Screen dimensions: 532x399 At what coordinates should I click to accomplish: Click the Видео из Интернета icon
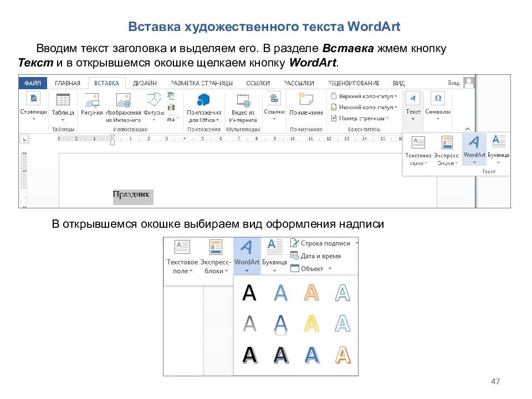(243, 107)
